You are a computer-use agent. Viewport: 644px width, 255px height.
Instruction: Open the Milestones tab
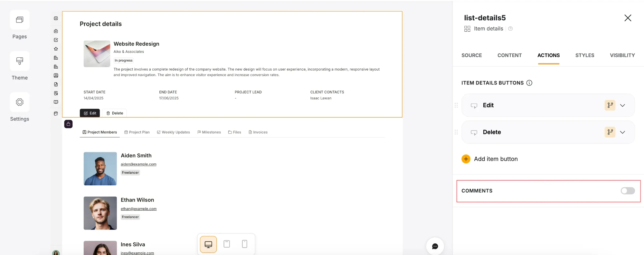coord(209,132)
